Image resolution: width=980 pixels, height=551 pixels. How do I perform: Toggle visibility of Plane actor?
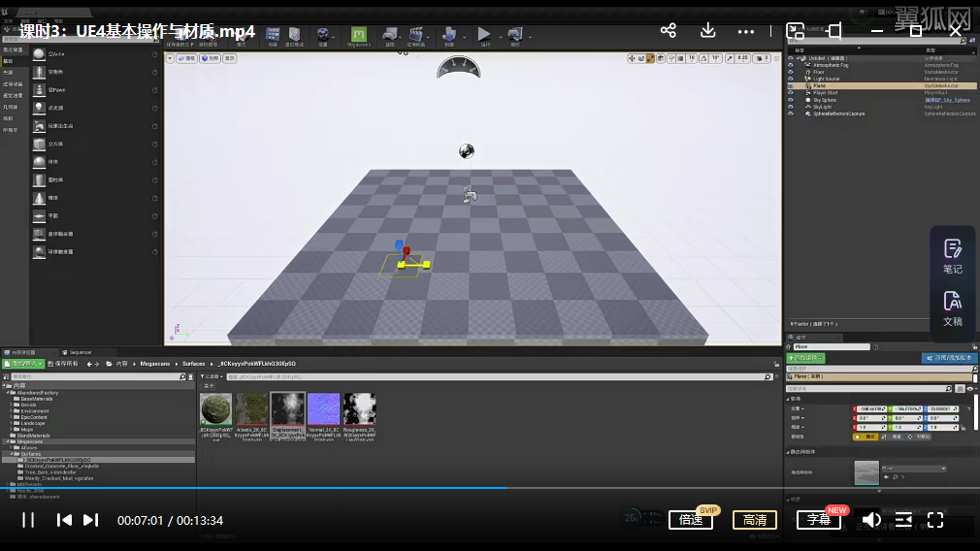(791, 85)
